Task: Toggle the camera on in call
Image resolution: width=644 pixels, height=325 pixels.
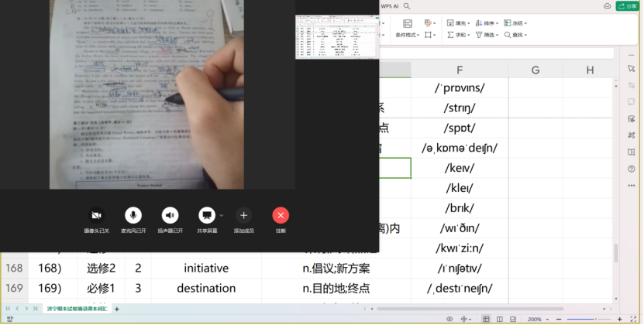Action: [97, 215]
